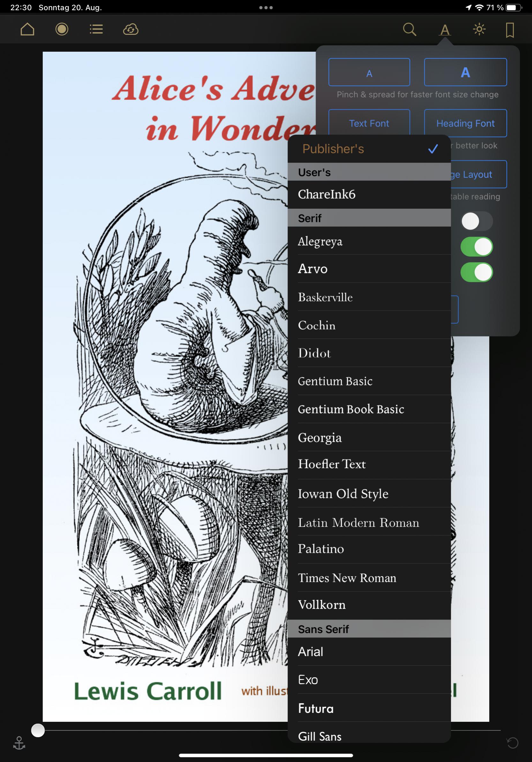Tap the home indicator bar
Image resolution: width=532 pixels, height=762 pixels.
pyautogui.click(x=266, y=755)
